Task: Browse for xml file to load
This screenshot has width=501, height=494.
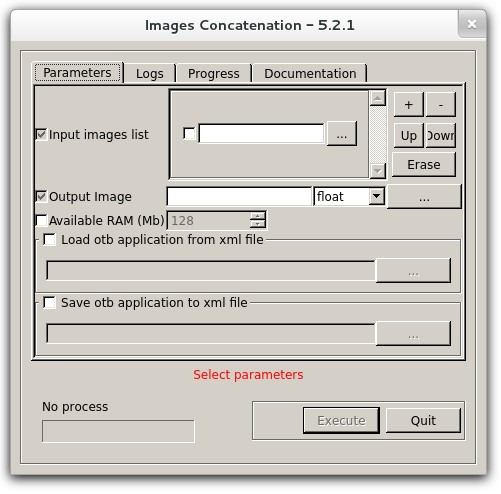Action: (x=413, y=270)
